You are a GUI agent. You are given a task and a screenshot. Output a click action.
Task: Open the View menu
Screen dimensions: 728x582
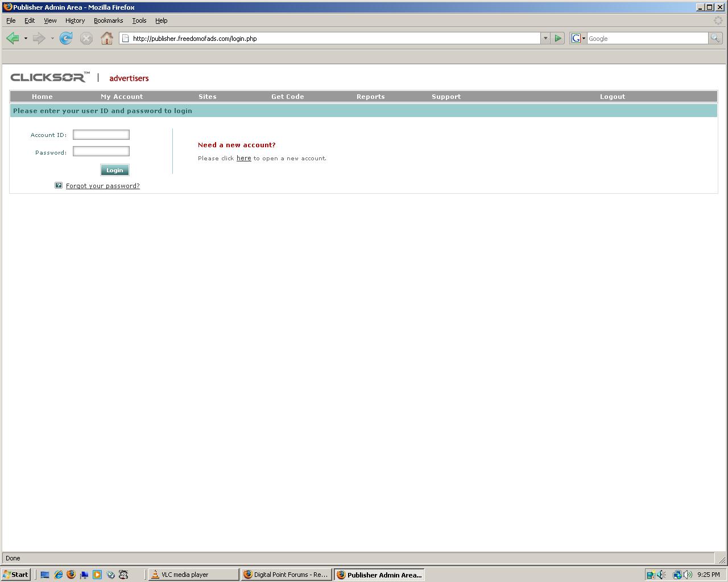50,20
